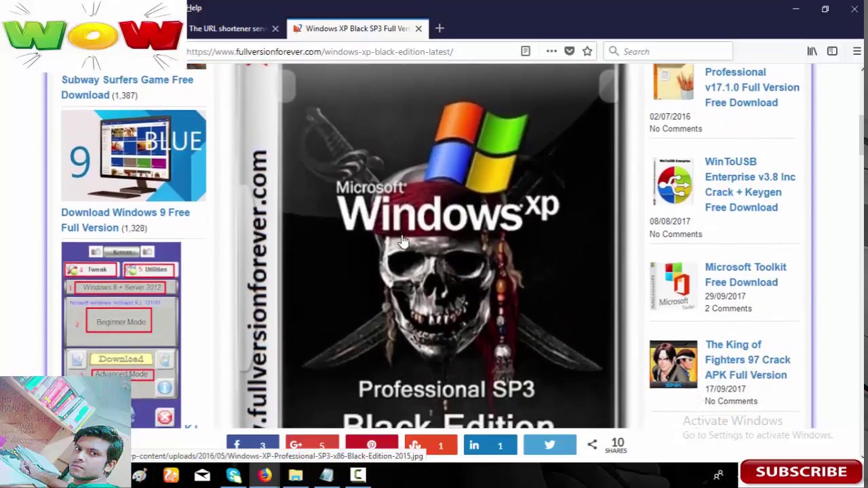868x488 pixels.
Task: Share on LinkedIn button
Action: (490, 445)
